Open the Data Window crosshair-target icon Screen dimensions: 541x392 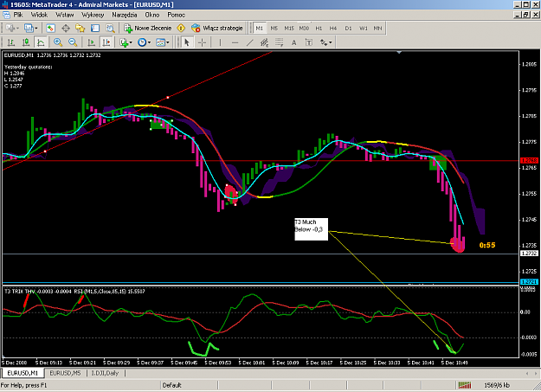66,29
